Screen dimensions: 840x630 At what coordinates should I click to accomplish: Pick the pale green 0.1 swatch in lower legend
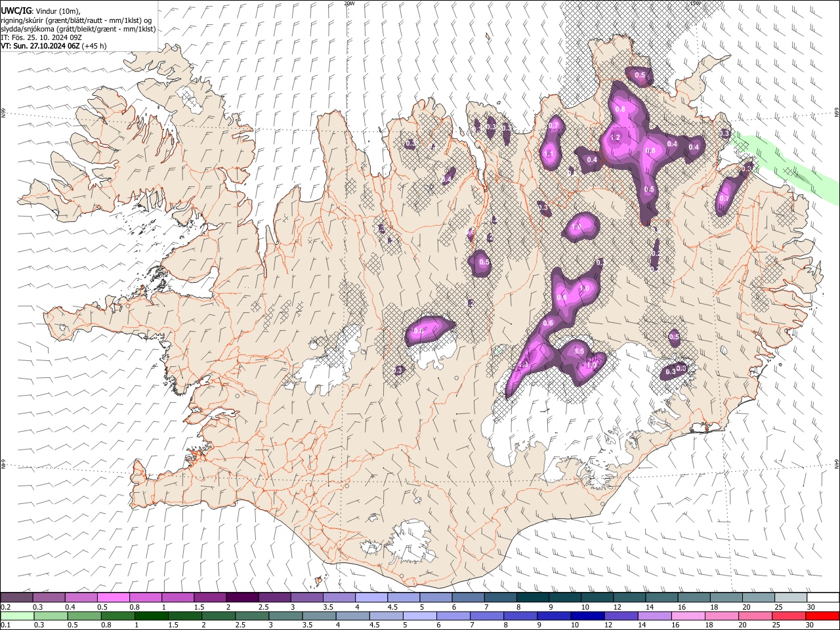[x=17, y=616]
